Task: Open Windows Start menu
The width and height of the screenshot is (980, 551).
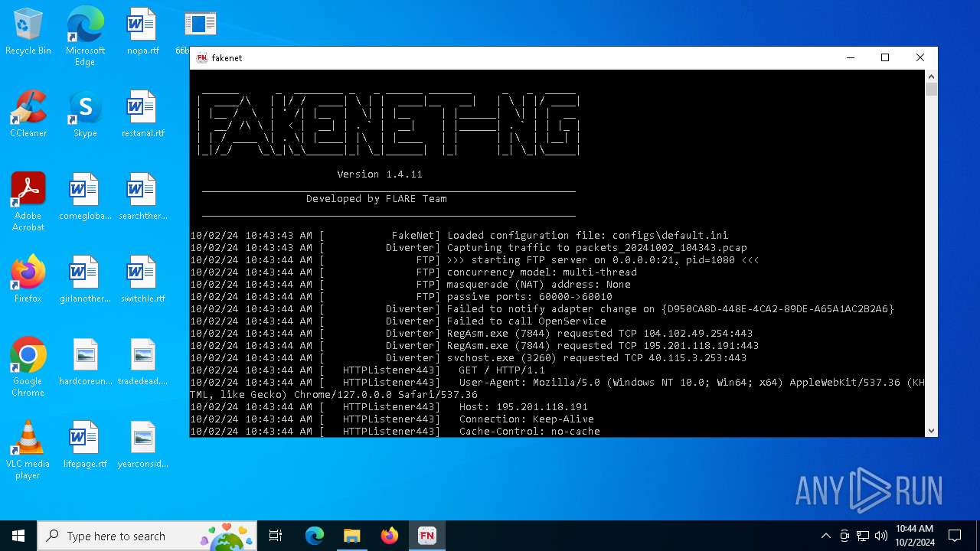Action: [x=18, y=536]
